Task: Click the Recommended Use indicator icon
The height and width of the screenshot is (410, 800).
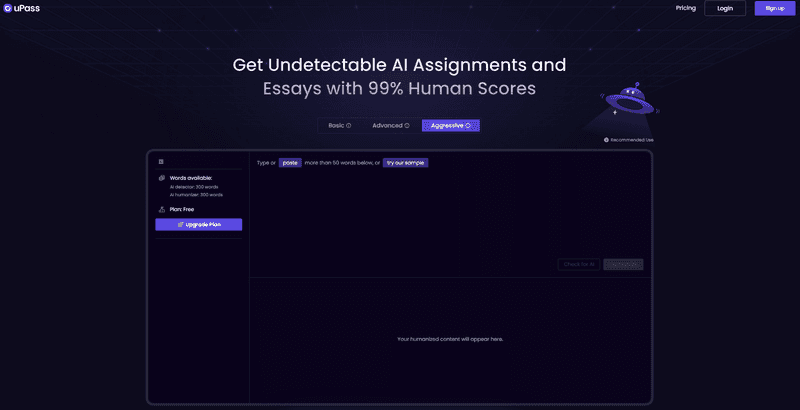Action: click(x=606, y=140)
